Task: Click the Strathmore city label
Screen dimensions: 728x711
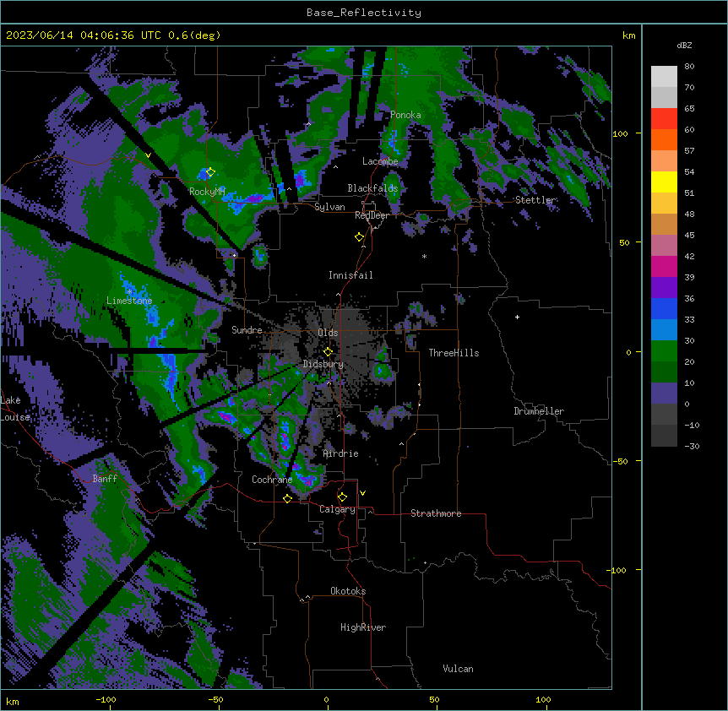Action: pos(436,513)
